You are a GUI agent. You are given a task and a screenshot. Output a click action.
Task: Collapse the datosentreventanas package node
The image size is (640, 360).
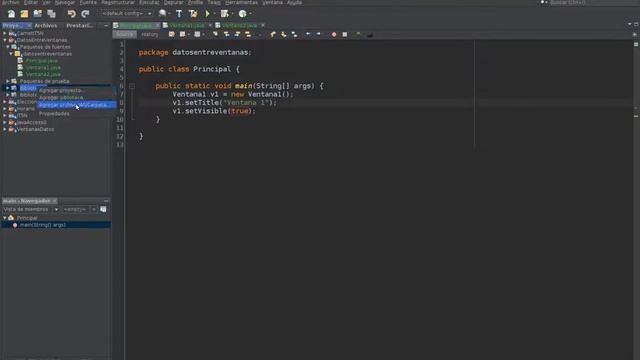click(11, 54)
